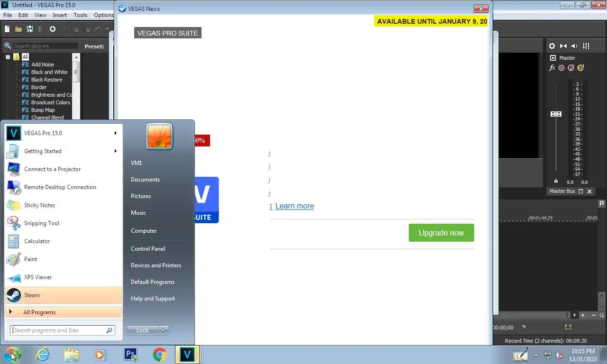Follow the Learn more link
Viewport: 607px width, 364px height.
point(294,206)
